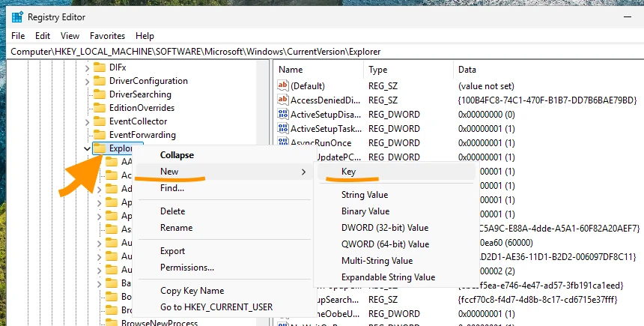This screenshot has width=644, height=326.
Task: Open the File menu
Action: [x=18, y=36]
